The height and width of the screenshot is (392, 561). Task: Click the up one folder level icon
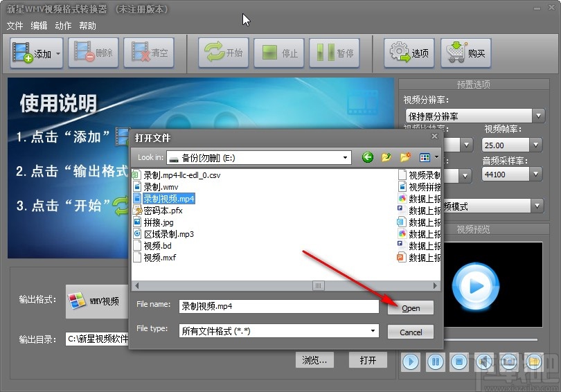point(386,157)
